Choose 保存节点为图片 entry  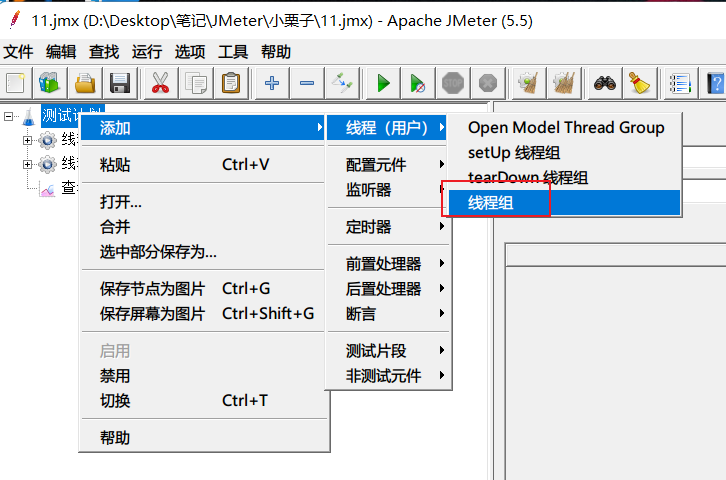(x=203, y=289)
